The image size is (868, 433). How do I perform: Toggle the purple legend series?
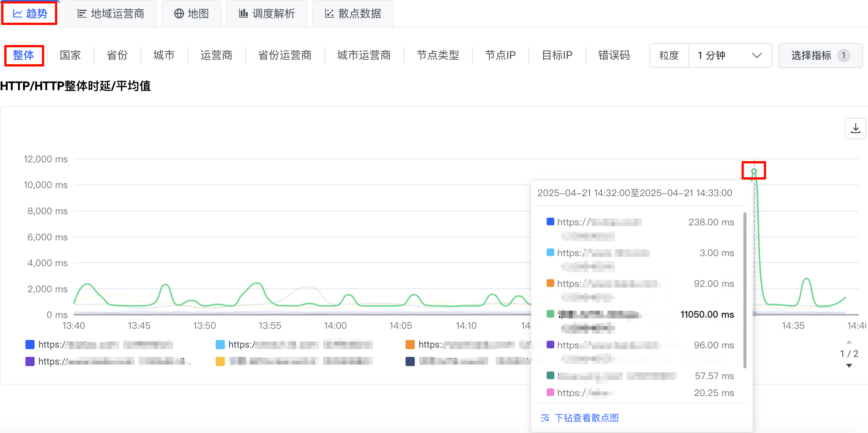[30, 361]
